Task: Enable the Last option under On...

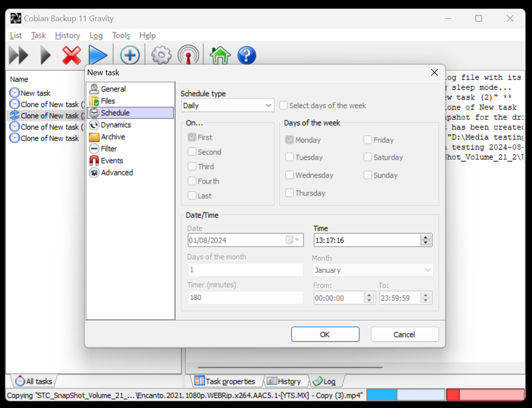Action: tap(193, 196)
